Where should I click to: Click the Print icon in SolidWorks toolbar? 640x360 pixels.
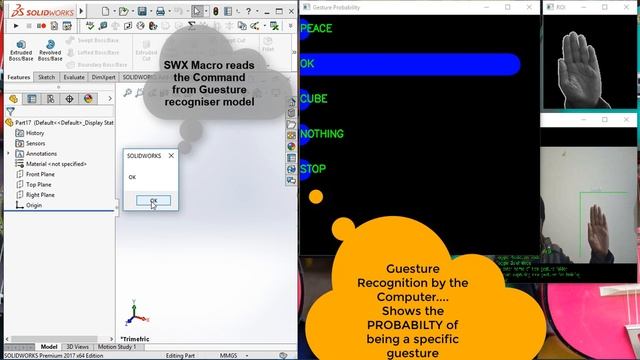pos(160,11)
